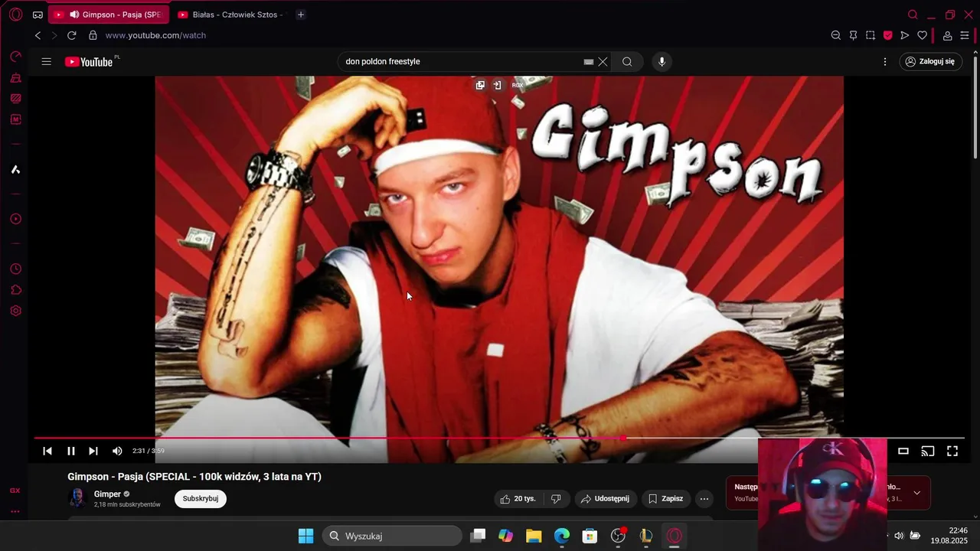980x551 pixels.
Task: Open the sidebar player icon
Action: (x=15, y=219)
